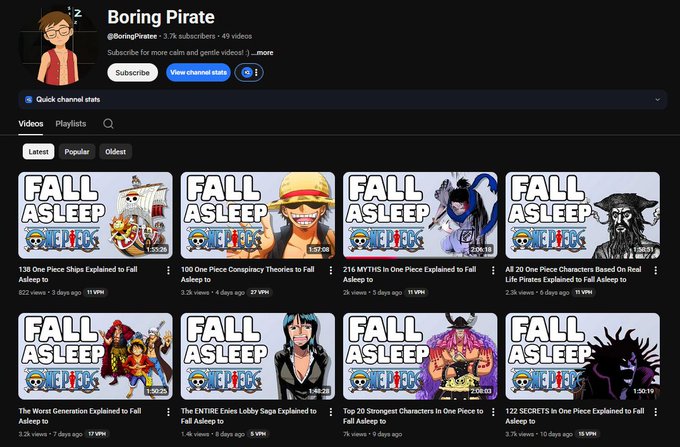Select the Oldest sort filter
This screenshot has width=680, height=447.
(115, 152)
